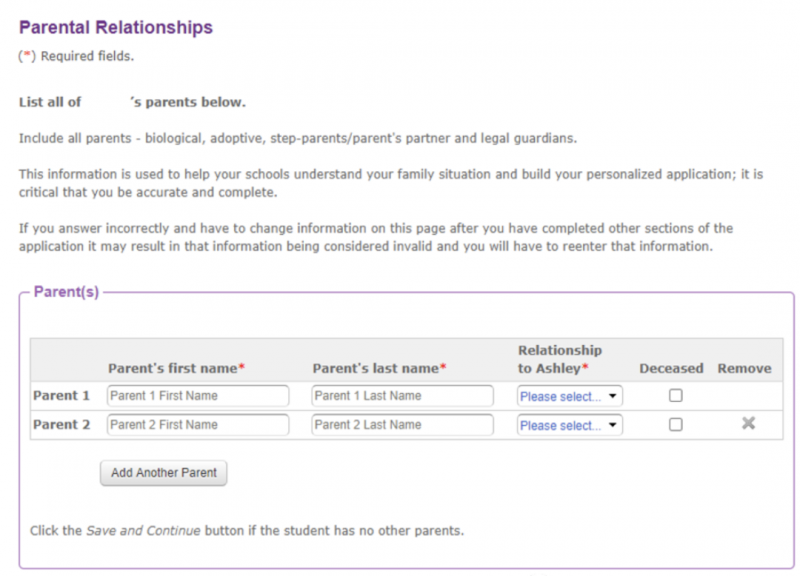
Task: Click the Add Another Parent button
Action: [163, 473]
